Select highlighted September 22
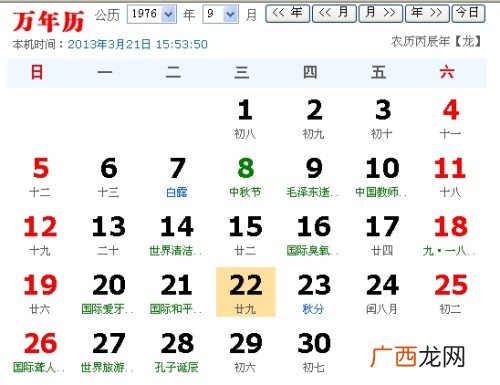Viewport: 500px width, 385px height. click(x=246, y=292)
